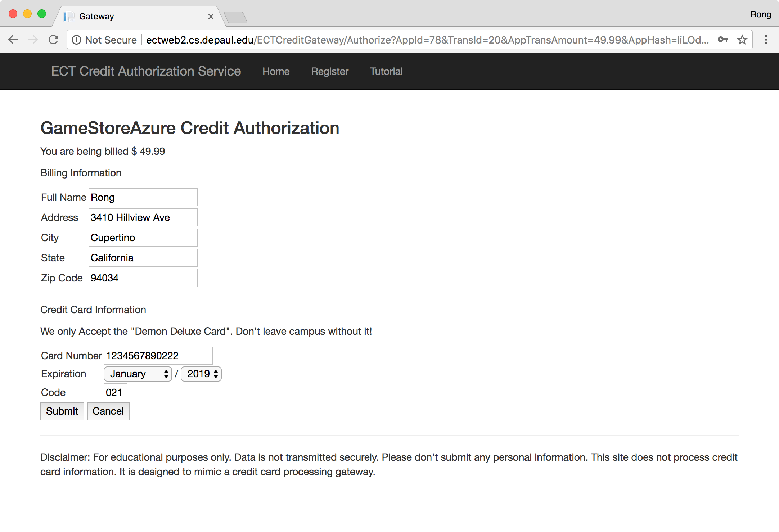The width and height of the screenshot is (779, 532).
Task: Click the Full Name input field
Action: click(143, 197)
